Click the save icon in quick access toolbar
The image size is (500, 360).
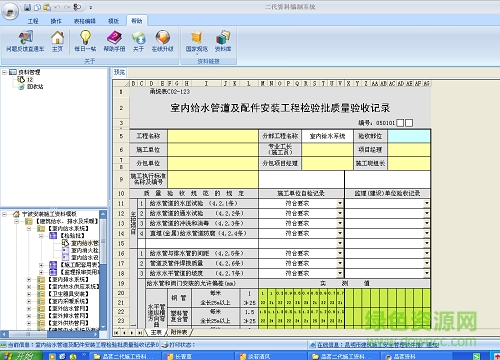28,7
